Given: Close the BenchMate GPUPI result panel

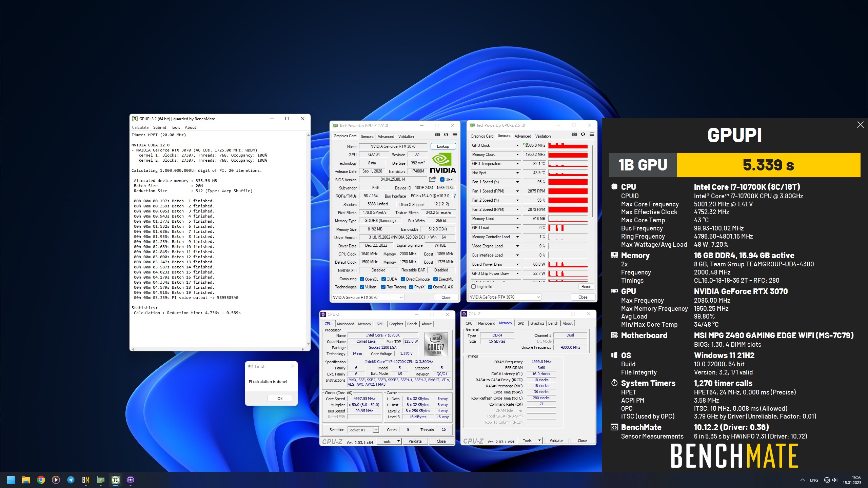Looking at the screenshot, I should (860, 125).
